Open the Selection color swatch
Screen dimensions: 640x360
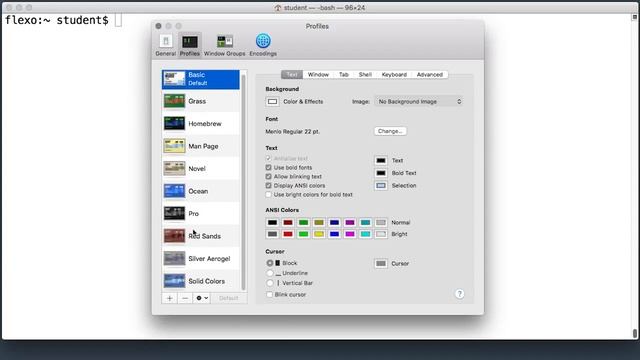point(381,185)
